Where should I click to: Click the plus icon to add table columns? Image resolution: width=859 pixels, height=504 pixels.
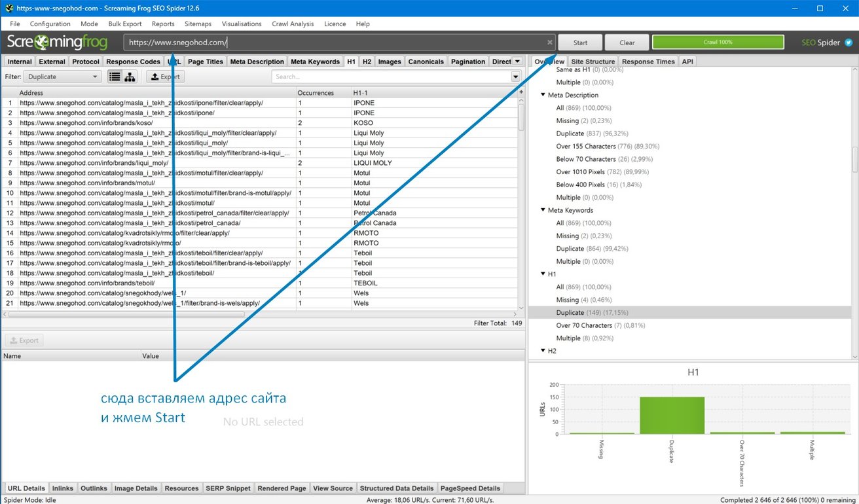coord(521,93)
